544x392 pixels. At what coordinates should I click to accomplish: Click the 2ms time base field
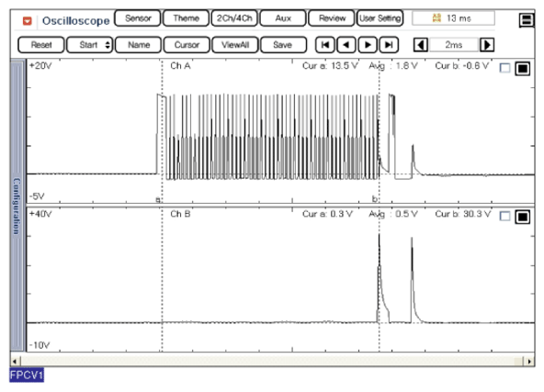point(453,45)
